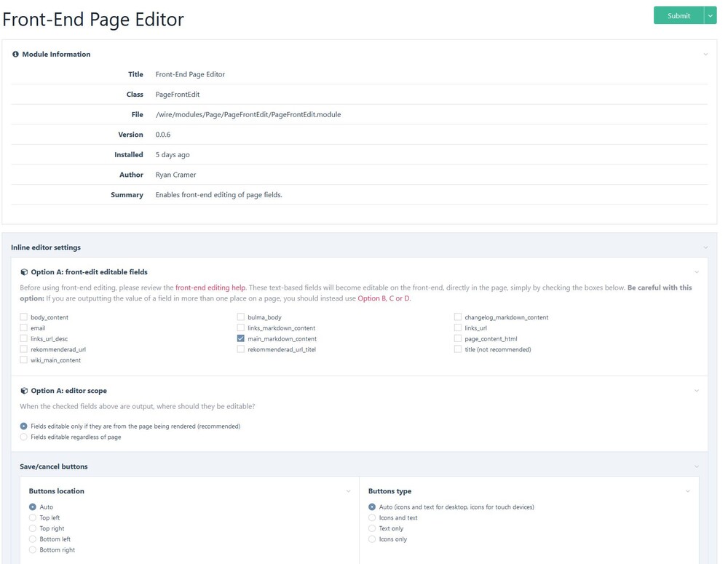This screenshot has width=728, height=564.
Task: Follow the Option B, C or D link
Action: [x=384, y=298]
